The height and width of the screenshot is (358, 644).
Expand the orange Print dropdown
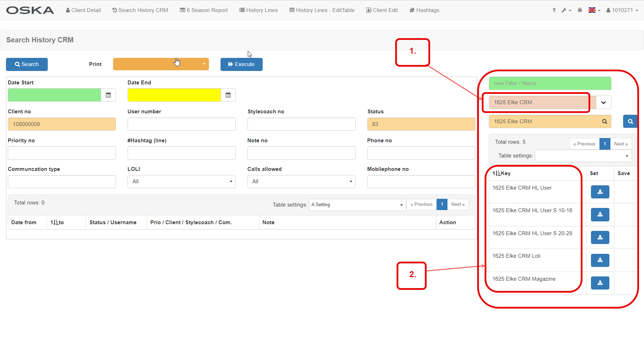pos(161,64)
